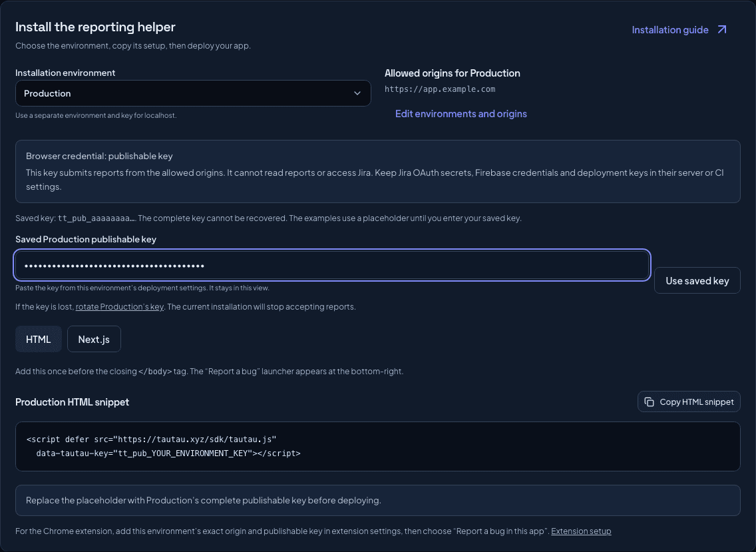756x552 pixels.
Task: Click the tt_pub_aaaaaaaa saved key text
Action: [x=96, y=218]
